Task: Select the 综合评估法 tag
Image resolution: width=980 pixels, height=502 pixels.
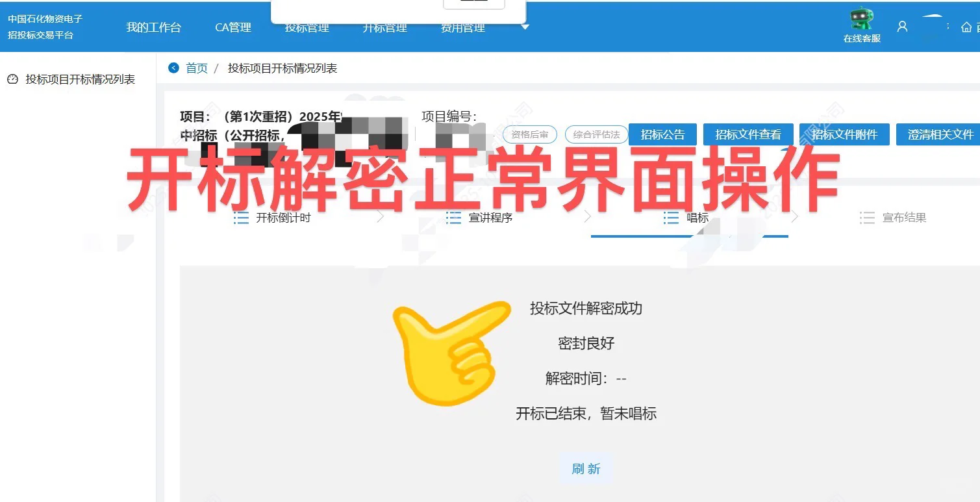Action: point(595,134)
